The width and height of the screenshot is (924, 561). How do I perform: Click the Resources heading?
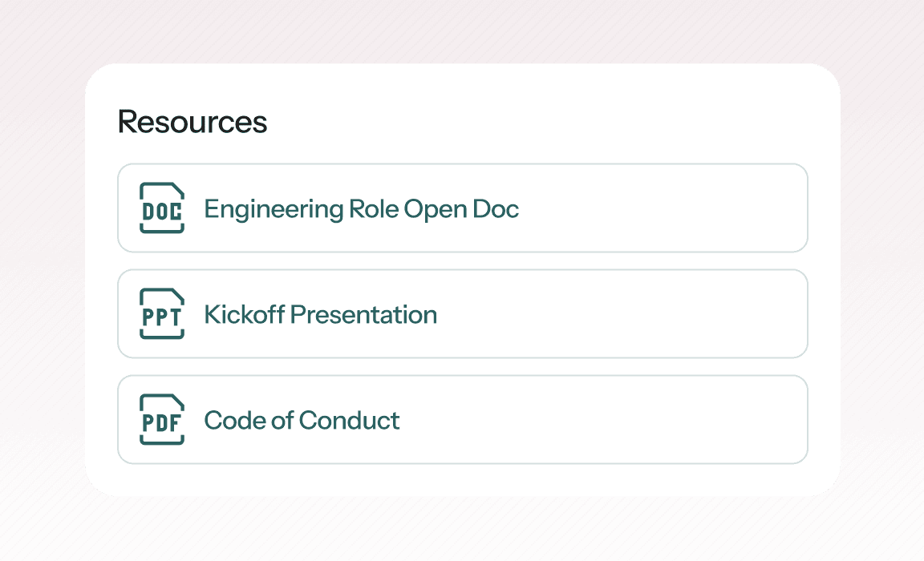tap(192, 122)
